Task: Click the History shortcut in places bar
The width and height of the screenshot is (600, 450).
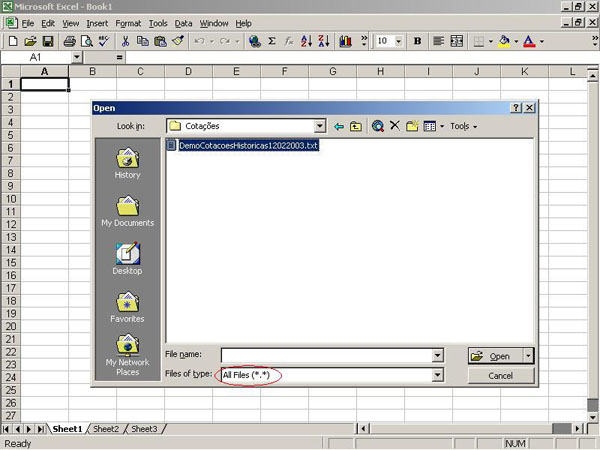Action: tap(127, 163)
